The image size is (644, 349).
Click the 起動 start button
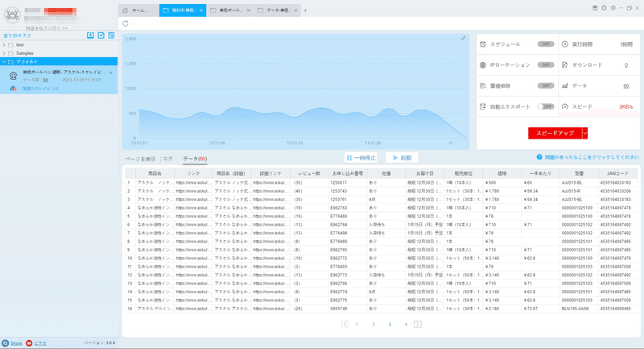pyautogui.click(x=402, y=158)
